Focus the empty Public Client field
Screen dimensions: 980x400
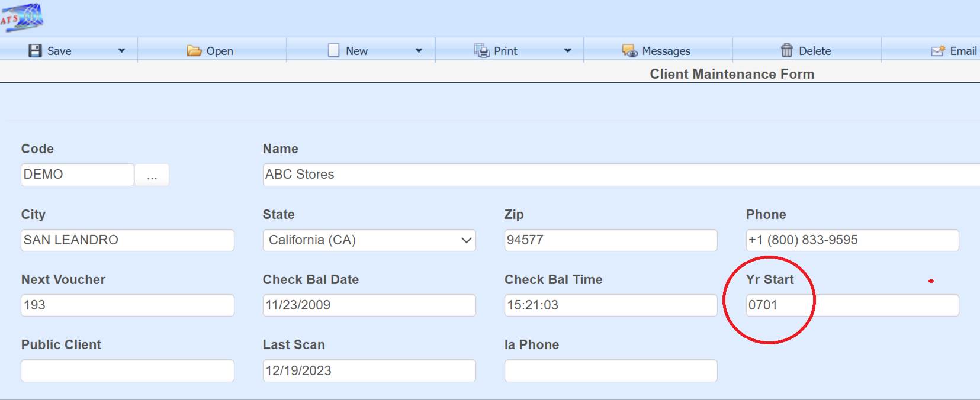(x=127, y=371)
